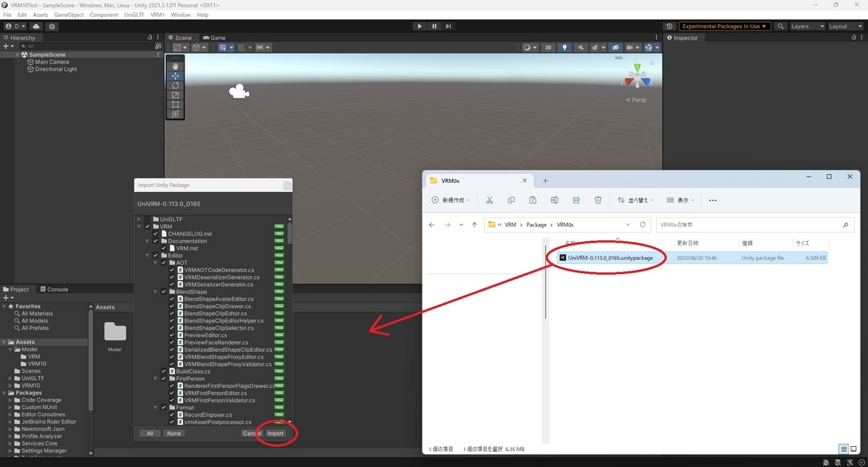Uncheck VRM.md in import list
The image size is (868, 467).
point(163,248)
